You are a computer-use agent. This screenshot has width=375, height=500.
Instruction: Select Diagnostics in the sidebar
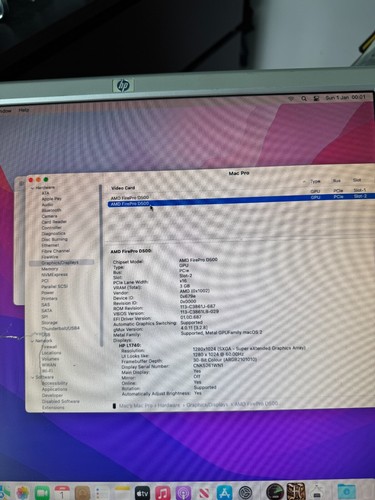point(53,233)
